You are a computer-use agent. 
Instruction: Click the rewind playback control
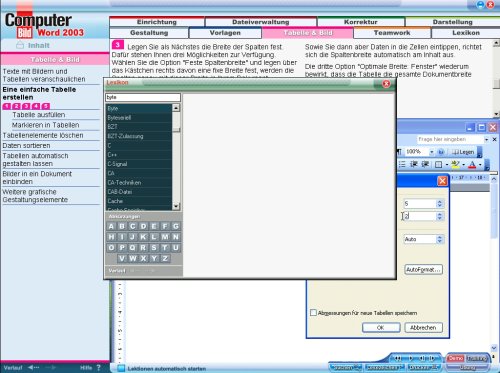[x=398, y=358]
